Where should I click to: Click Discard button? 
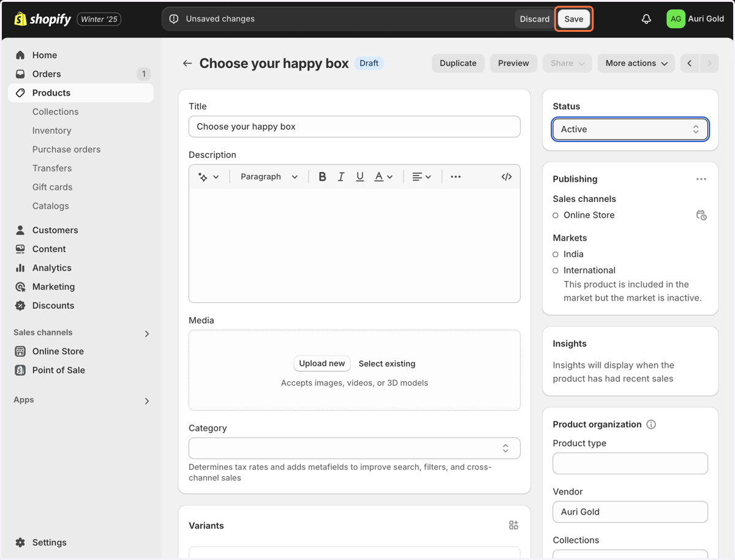click(535, 19)
